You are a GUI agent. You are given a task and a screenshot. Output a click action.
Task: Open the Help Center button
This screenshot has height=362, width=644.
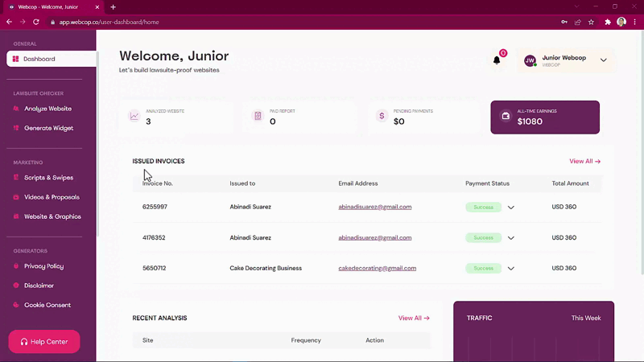point(44,341)
